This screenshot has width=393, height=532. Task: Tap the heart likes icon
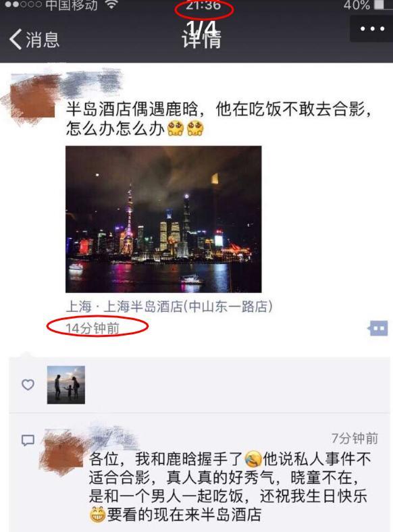pyautogui.click(x=28, y=385)
